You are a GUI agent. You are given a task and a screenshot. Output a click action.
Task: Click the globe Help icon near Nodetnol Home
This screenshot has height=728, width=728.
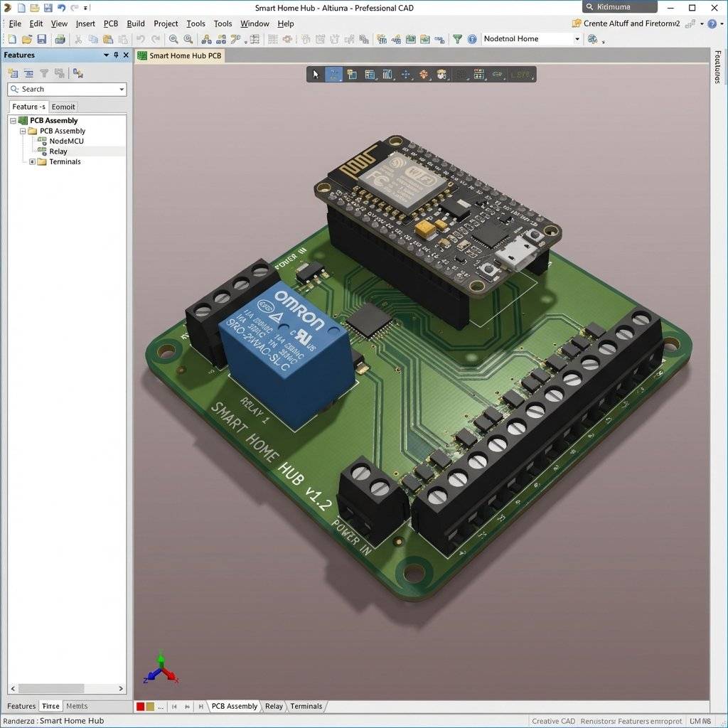[473, 38]
